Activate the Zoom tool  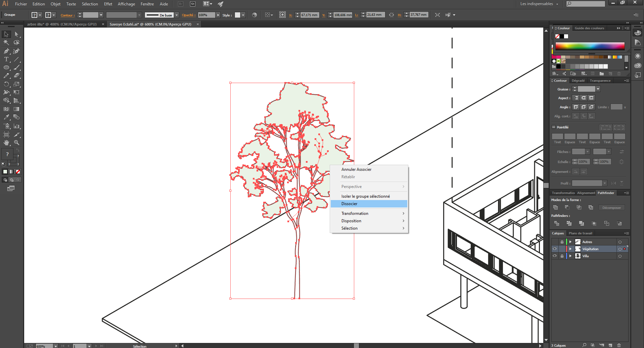[x=17, y=142]
